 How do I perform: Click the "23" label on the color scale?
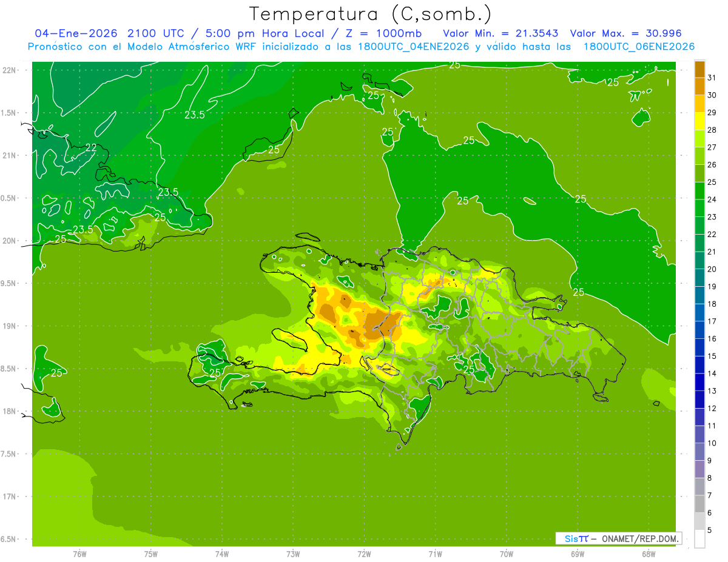point(712,217)
